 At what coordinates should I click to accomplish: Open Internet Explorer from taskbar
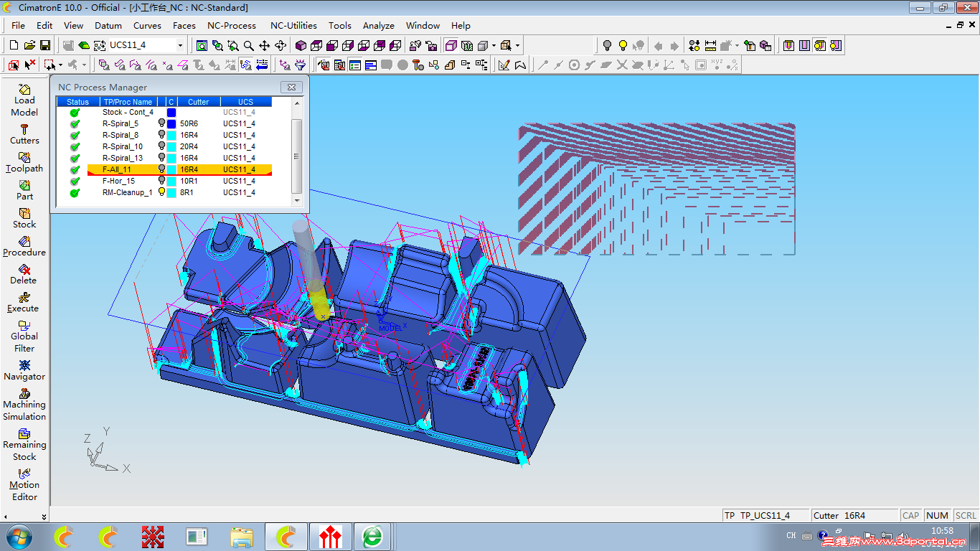coord(372,537)
